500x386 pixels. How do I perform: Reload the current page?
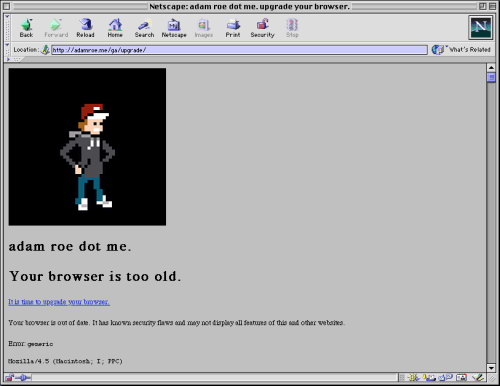pyautogui.click(x=85, y=28)
